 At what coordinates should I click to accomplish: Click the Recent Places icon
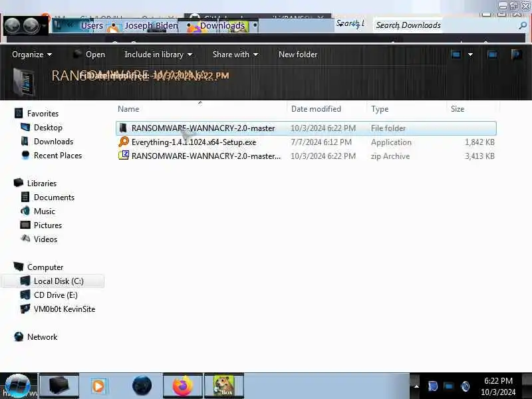(25, 155)
